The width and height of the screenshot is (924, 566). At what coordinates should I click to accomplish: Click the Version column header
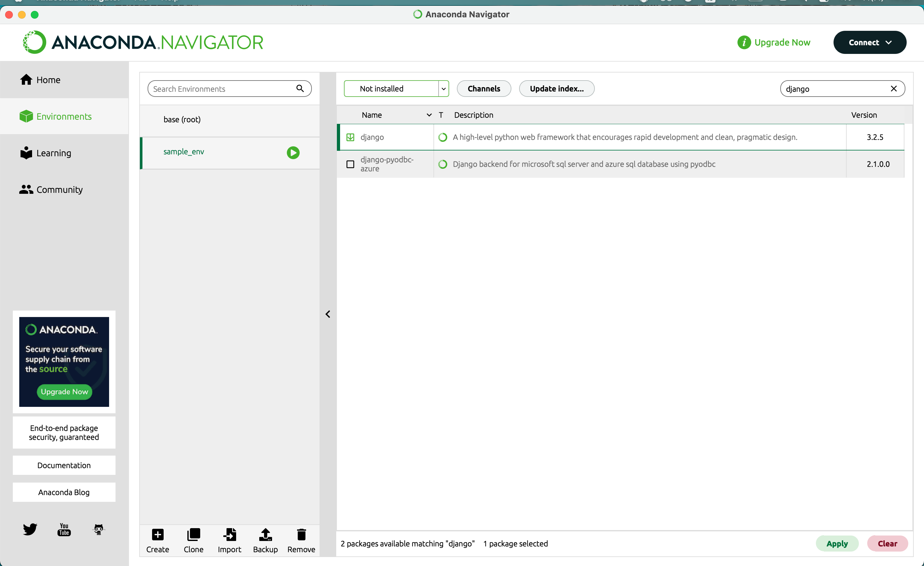coord(864,115)
